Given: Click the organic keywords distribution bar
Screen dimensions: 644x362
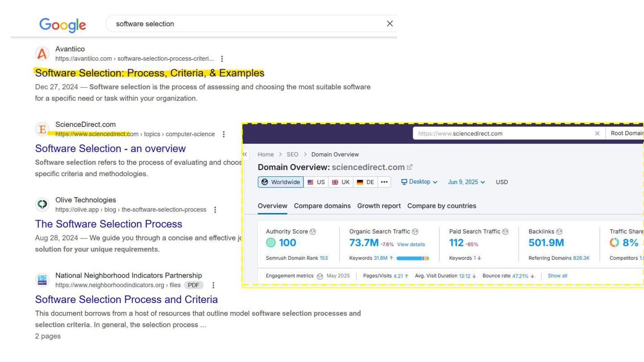Looking at the screenshot, I should click(413, 258).
